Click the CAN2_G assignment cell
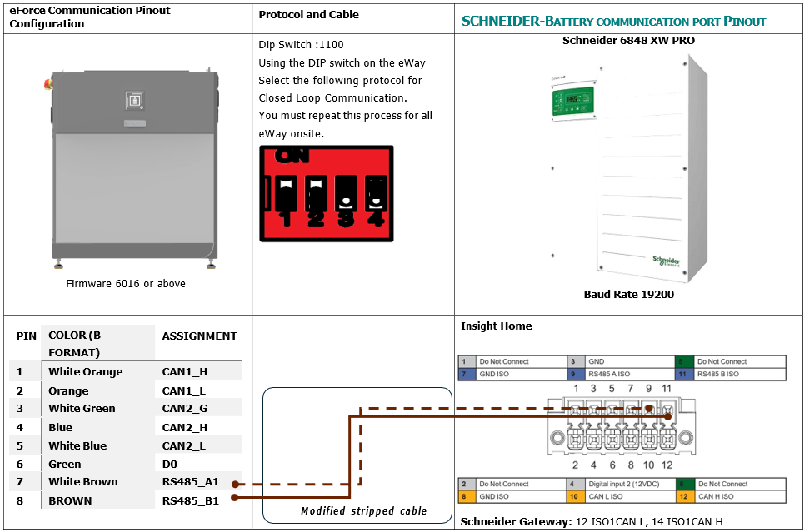This screenshot has width=804, height=532. click(185, 409)
